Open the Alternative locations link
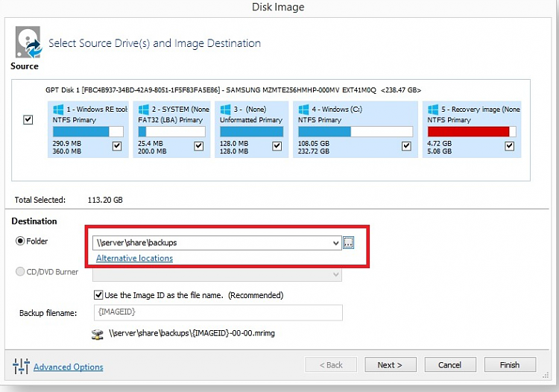This screenshot has width=559, height=392. pyautogui.click(x=134, y=259)
